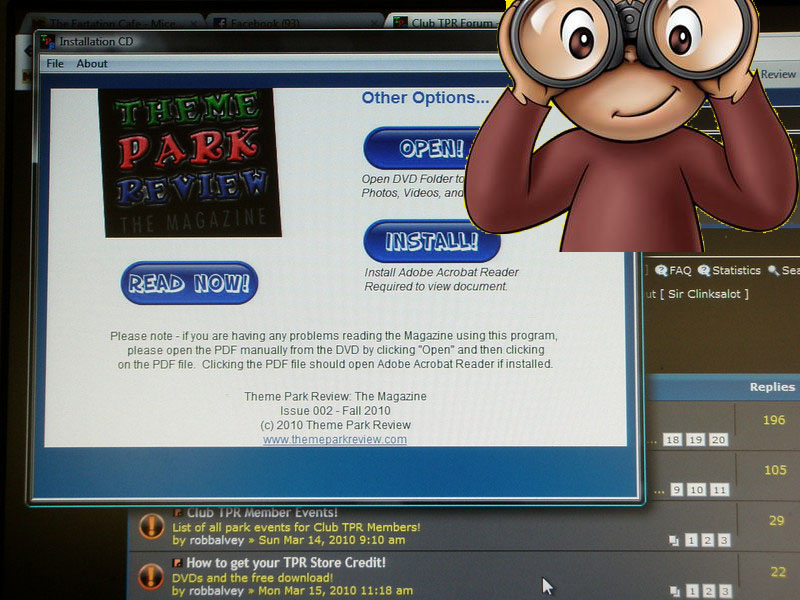Go to page 19 of the 196-reply topic
This screenshot has width=800, height=600.
click(695, 440)
